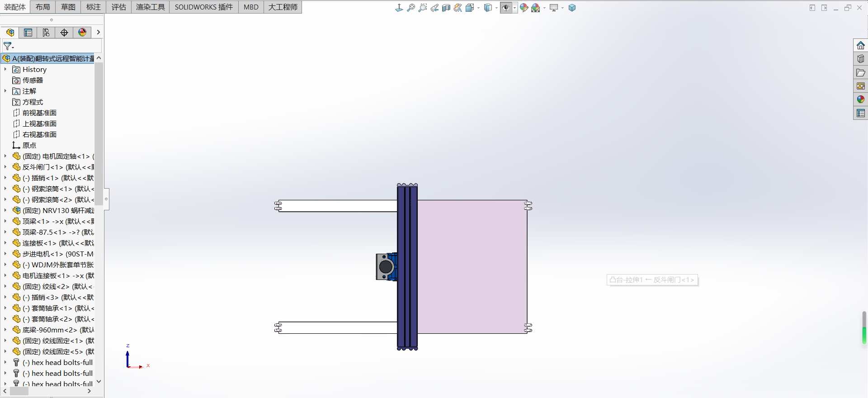Open Apply Scene dropdown arrow

tap(544, 8)
